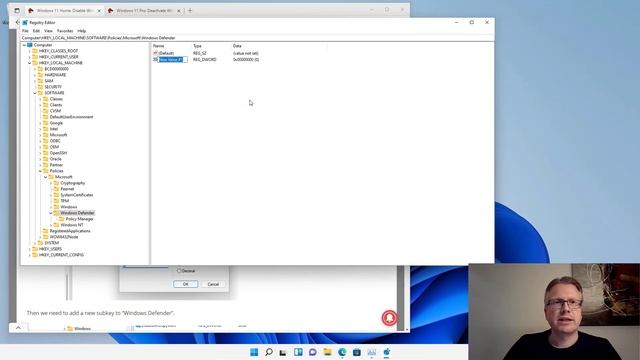Click the DWORD icon beside New Value #1
This screenshot has height=360, width=640.
156,60
